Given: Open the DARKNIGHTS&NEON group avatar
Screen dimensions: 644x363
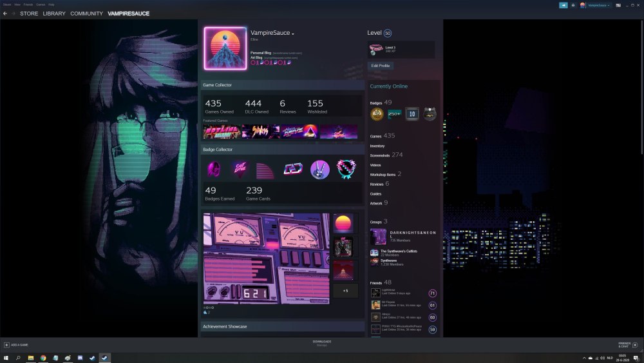Looking at the screenshot, I should tap(378, 237).
